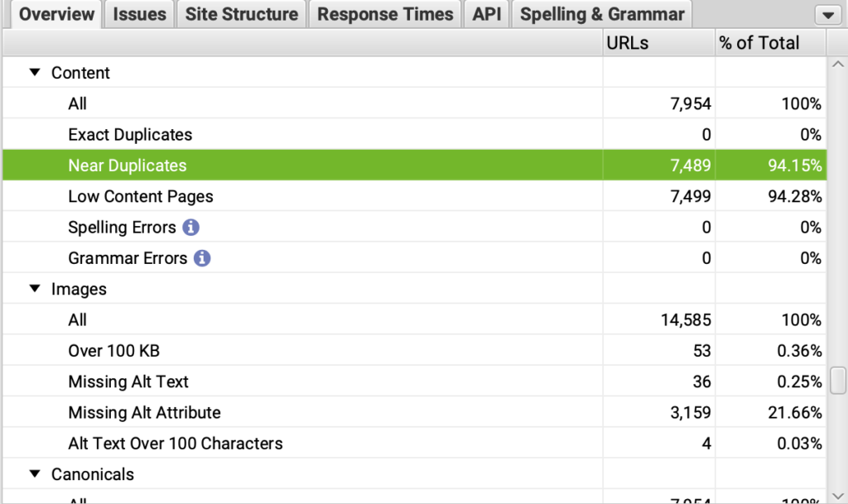Open the Site Structure tab
The height and width of the screenshot is (504, 848).
coord(241,14)
